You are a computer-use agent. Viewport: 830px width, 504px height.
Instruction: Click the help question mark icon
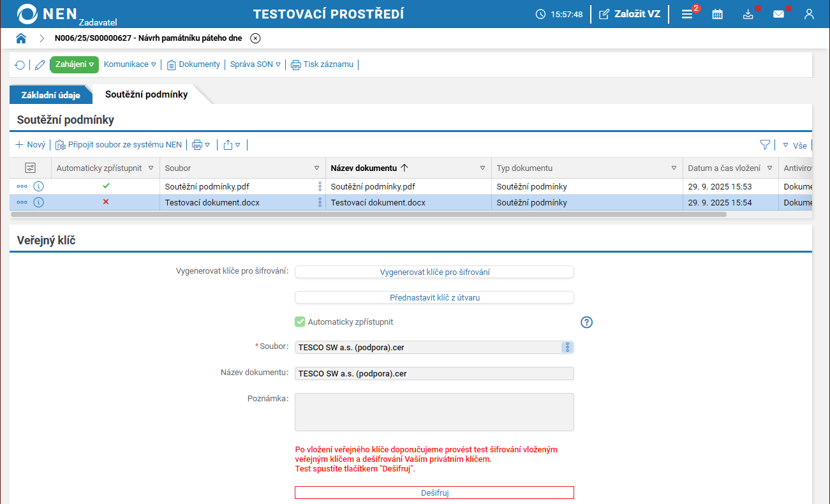pos(587,322)
